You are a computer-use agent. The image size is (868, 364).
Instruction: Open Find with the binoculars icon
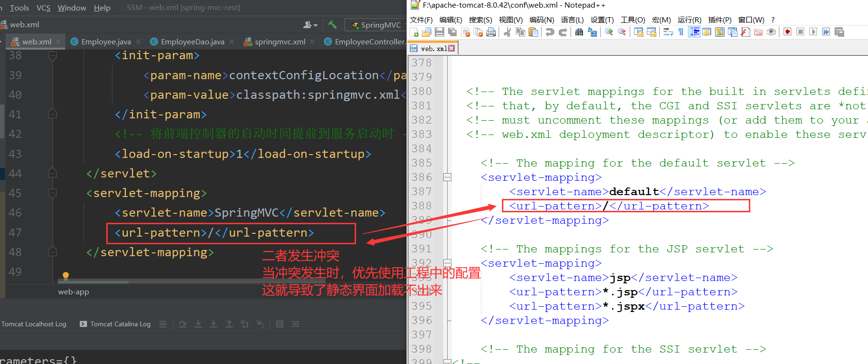579,32
